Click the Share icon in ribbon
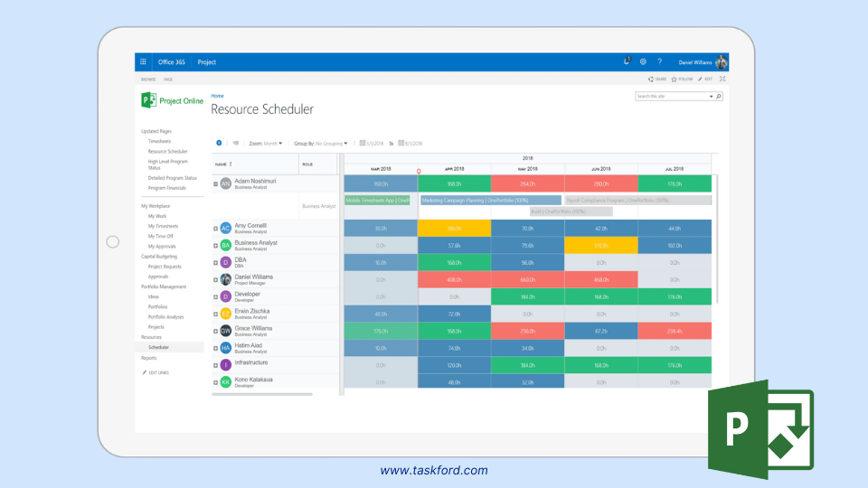This screenshot has width=868, height=488. pyautogui.click(x=651, y=80)
